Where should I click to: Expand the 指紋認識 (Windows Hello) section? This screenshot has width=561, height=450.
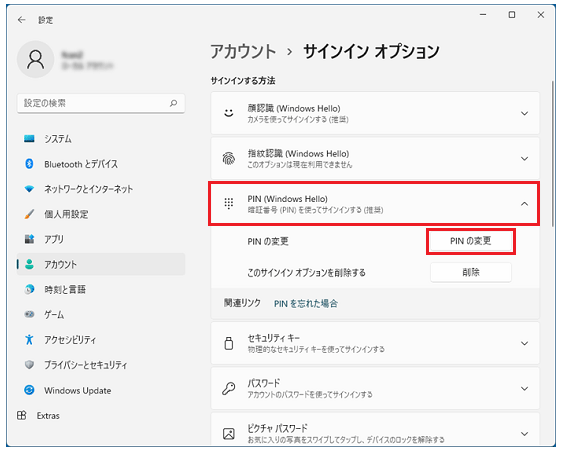click(x=375, y=158)
